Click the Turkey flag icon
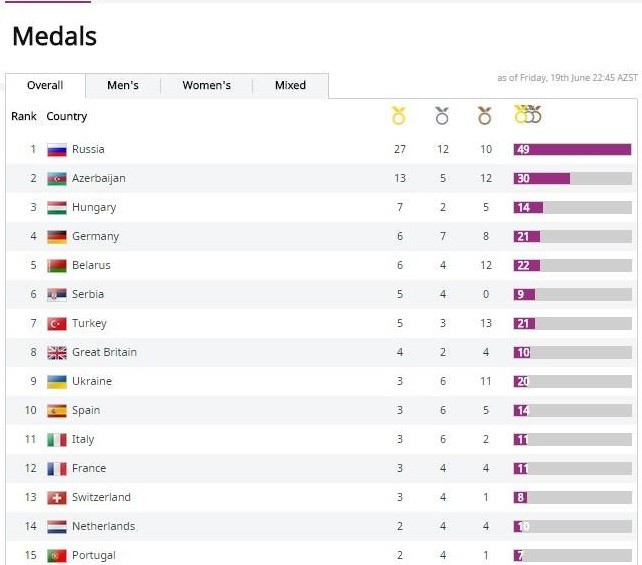Screen dimensions: 642x565 pos(57,324)
